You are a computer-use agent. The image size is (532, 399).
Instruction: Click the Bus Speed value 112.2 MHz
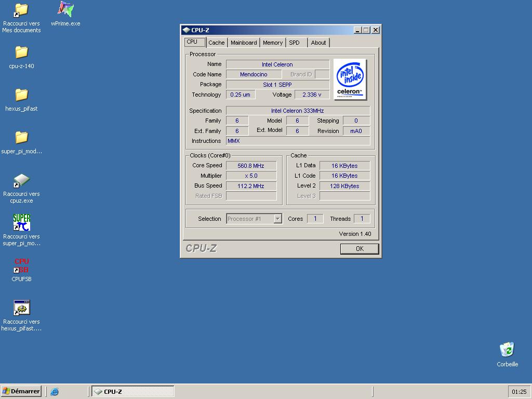[251, 186]
